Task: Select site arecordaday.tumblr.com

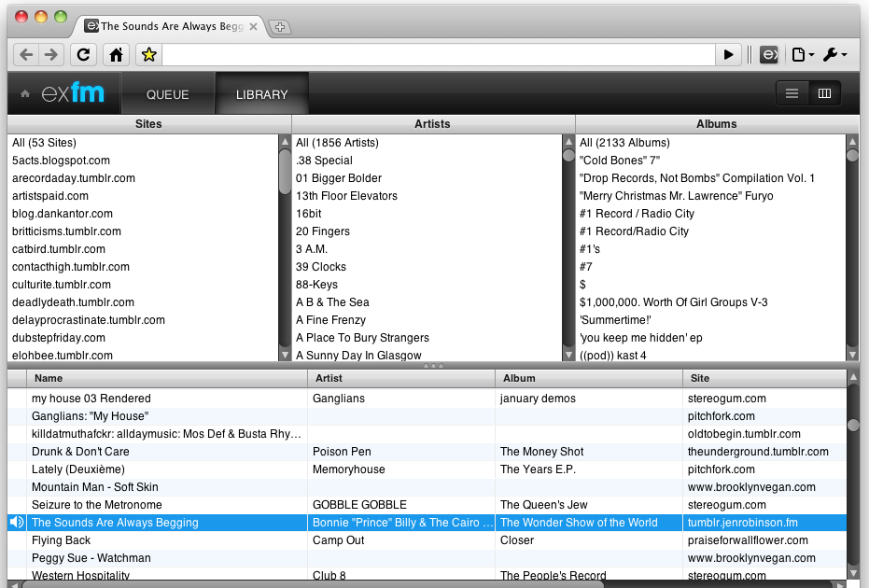Action: [143, 178]
